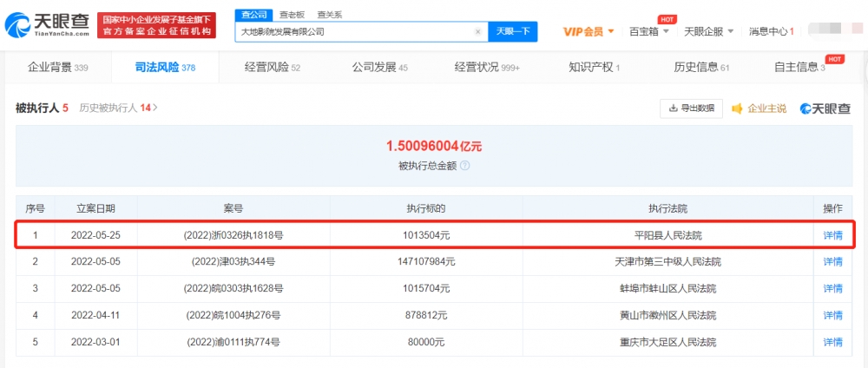Switch to the 查公司 search tab
The height and width of the screenshot is (368, 868).
[x=254, y=15]
